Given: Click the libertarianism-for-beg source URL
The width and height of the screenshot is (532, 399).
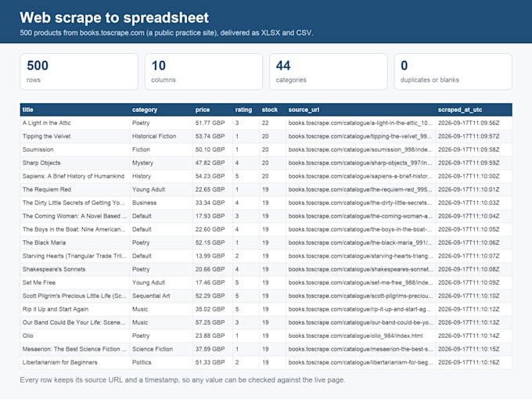Looking at the screenshot, I should [x=361, y=362].
